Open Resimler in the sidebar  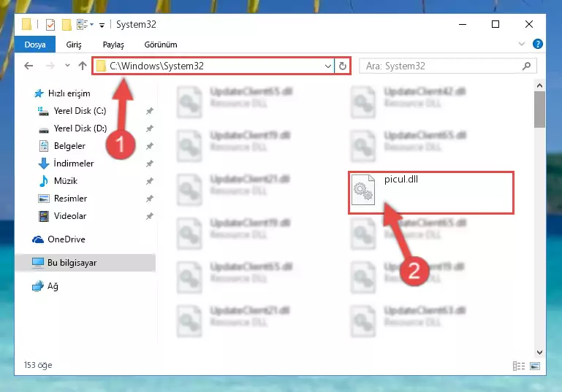[x=70, y=199]
